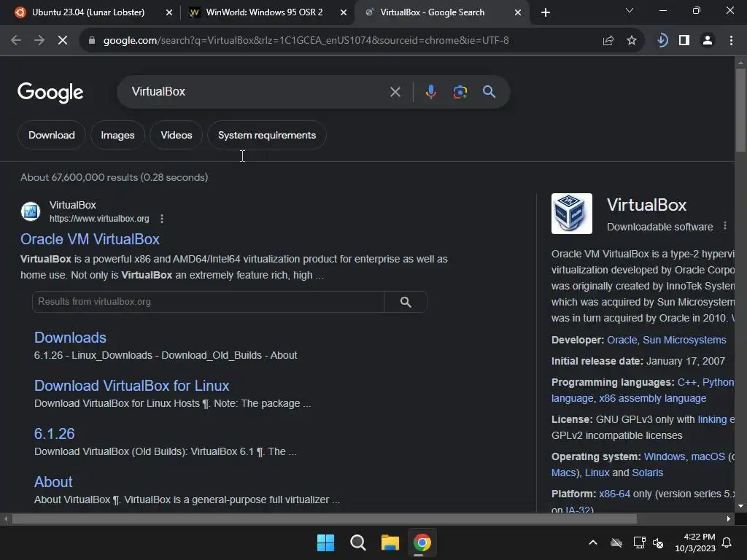This screenshot has width=747, height=560.
Task: Close the VirtualBox Google Search tab
Action: [518, 12]
